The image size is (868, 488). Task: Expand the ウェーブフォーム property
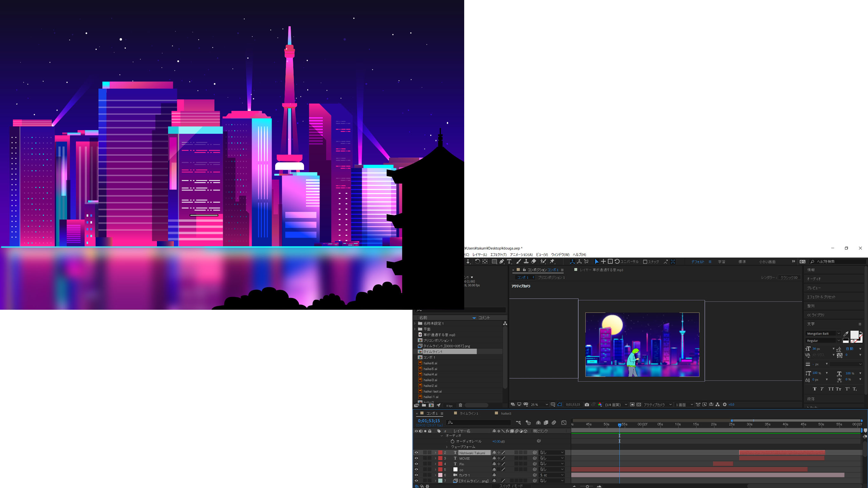(x=447, y=447)
